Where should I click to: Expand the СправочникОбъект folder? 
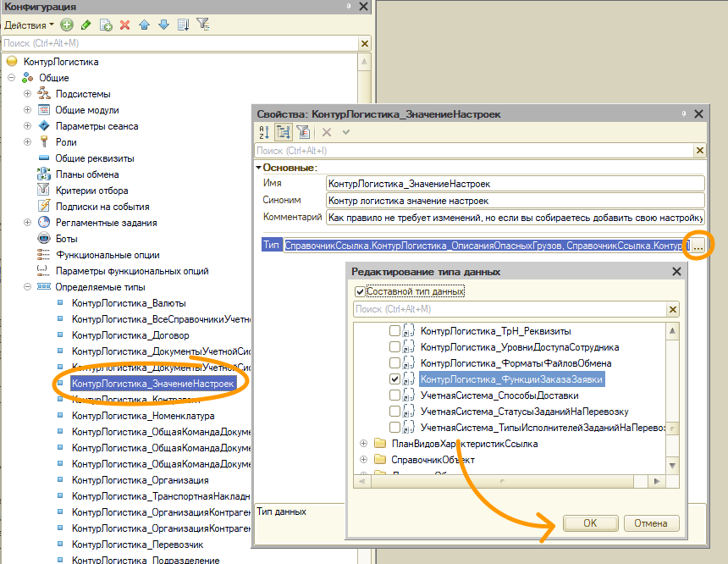pyautogui.click(x=363, y=460)
